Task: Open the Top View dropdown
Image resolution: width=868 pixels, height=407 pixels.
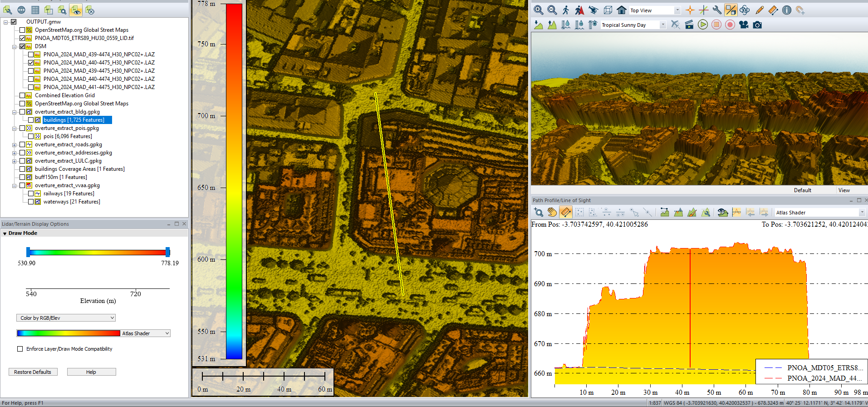Action: point(677,10)
